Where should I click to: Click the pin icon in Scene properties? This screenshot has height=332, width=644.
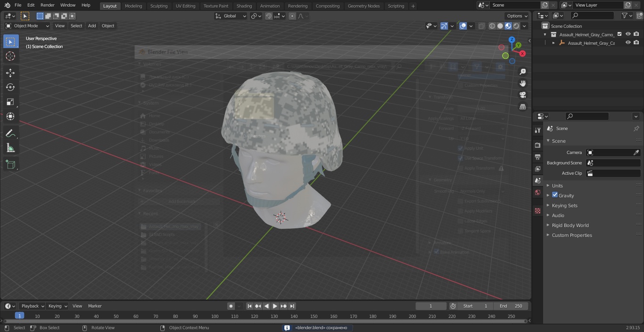point(636,129)
